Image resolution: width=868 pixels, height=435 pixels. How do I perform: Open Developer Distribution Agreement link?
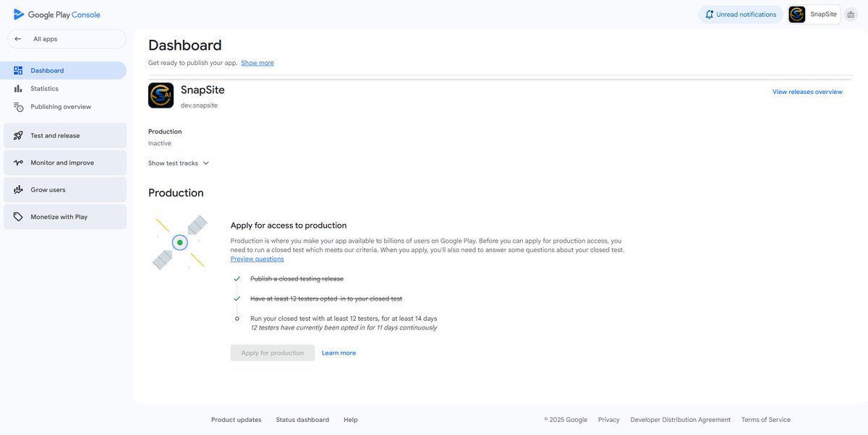[x=681, y=420]
